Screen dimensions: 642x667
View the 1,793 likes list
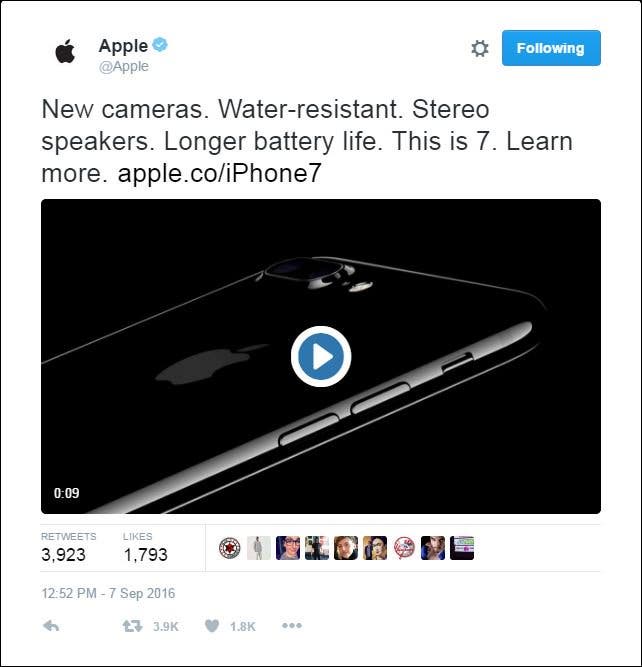146,548
